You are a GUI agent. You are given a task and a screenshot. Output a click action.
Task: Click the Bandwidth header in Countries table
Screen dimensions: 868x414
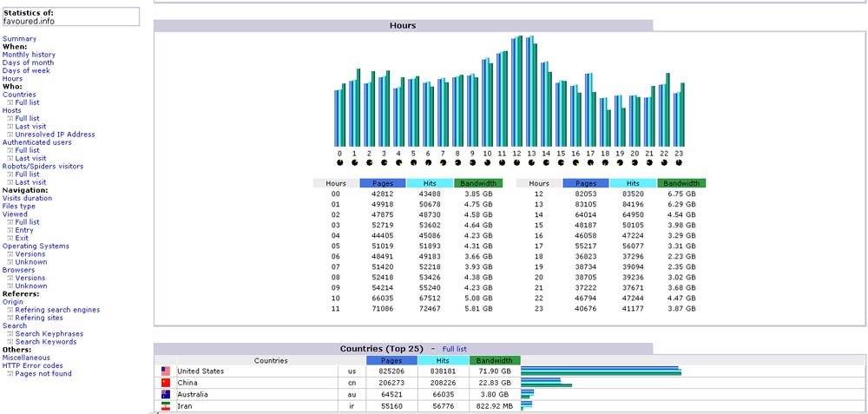tap(495, 361)
